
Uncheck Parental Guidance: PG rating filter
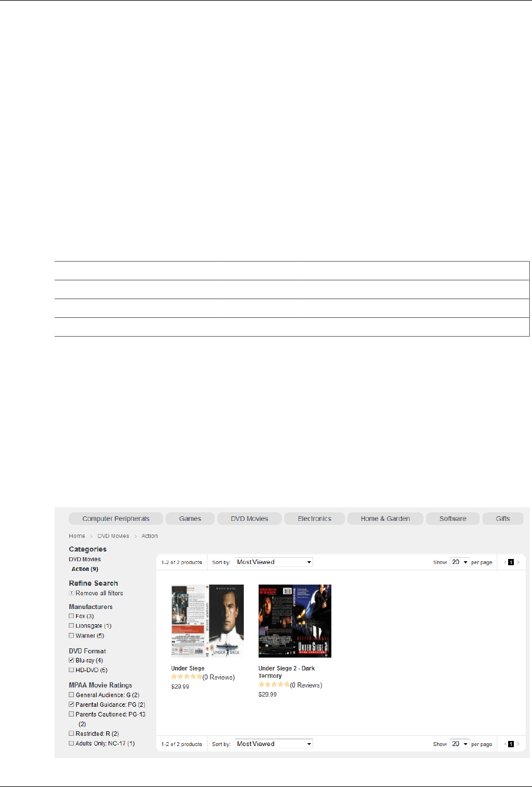coord(72,705)
